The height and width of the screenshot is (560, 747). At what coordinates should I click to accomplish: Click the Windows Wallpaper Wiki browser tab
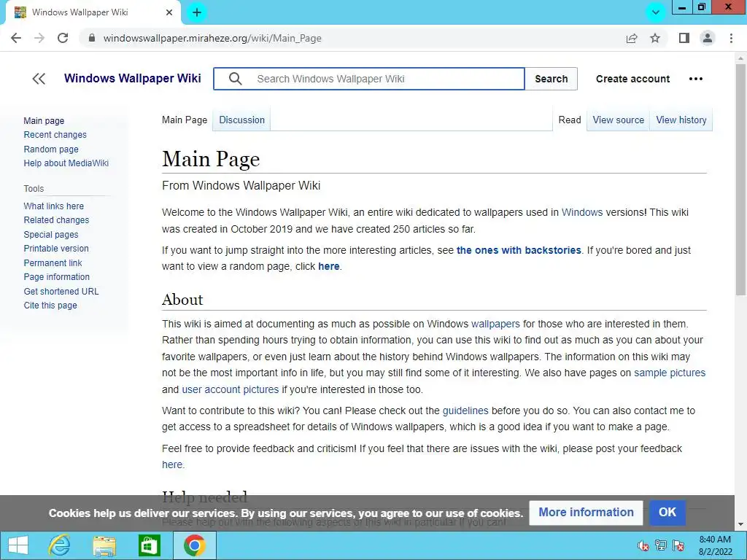click(93, 13)
